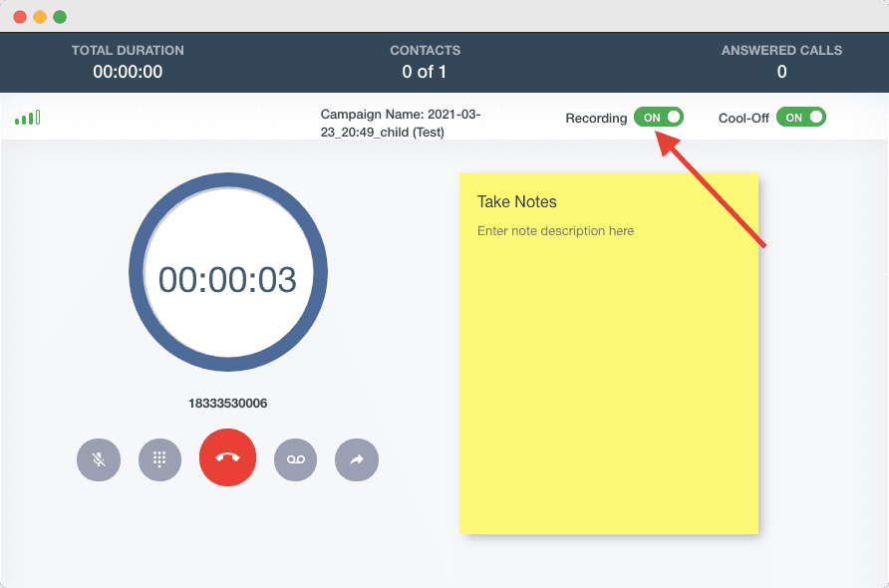Screen dimensions: 889x588
Task: Click the Recording label
Action: 596,118
